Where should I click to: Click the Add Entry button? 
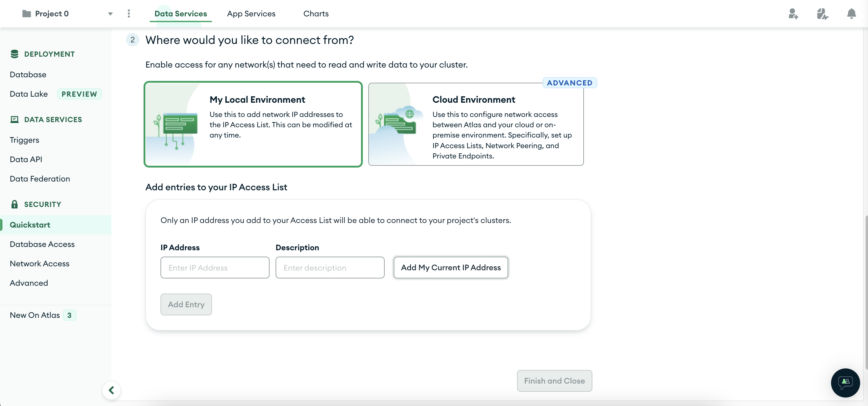coord(186,304)
